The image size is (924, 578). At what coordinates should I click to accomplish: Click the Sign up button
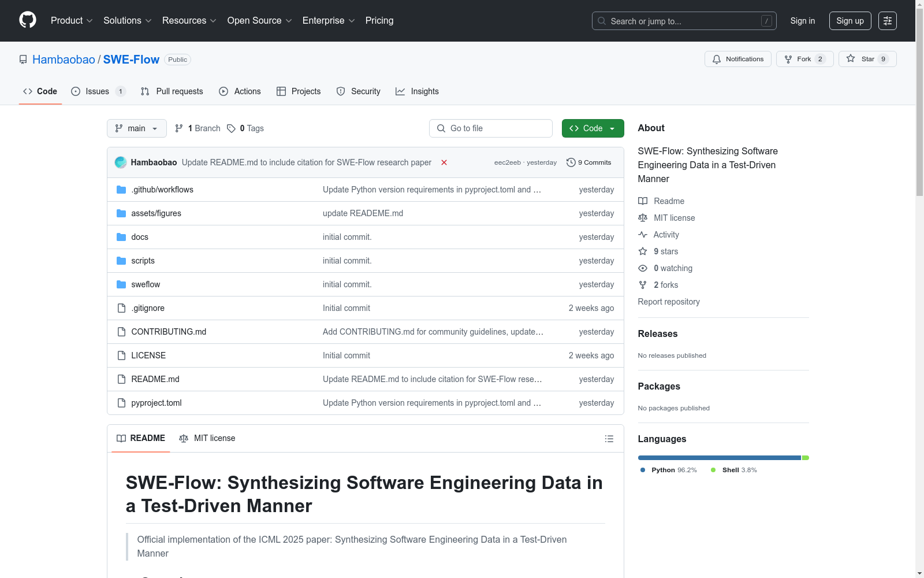coord(850,21)
